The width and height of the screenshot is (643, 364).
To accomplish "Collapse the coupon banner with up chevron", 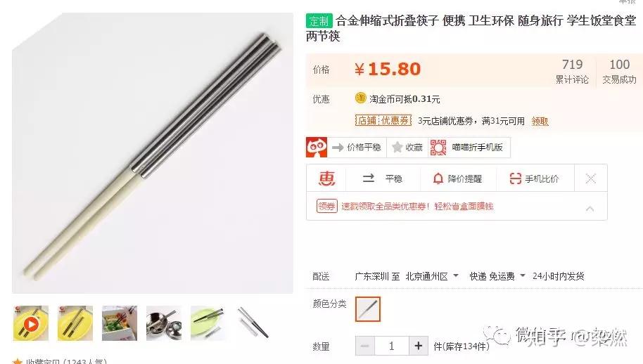I will (x=590, y=209).
